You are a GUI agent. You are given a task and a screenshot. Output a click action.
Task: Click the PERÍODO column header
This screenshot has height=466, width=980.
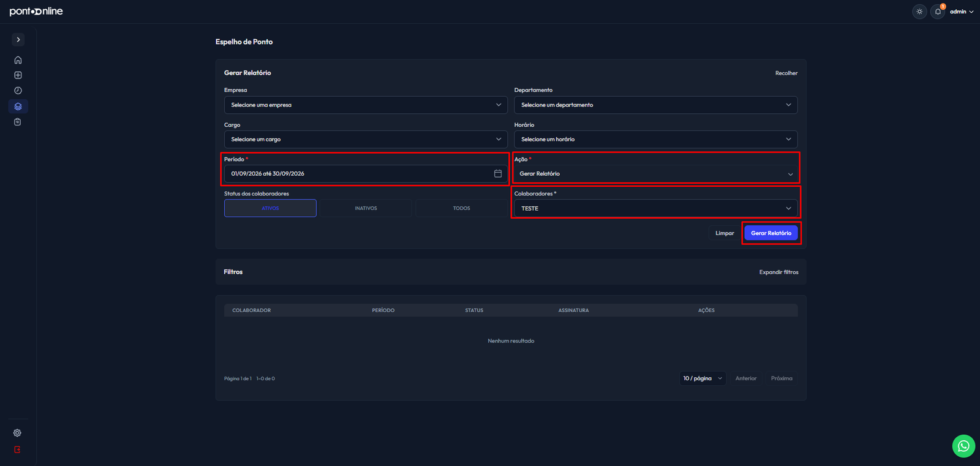tap(383, 310)
